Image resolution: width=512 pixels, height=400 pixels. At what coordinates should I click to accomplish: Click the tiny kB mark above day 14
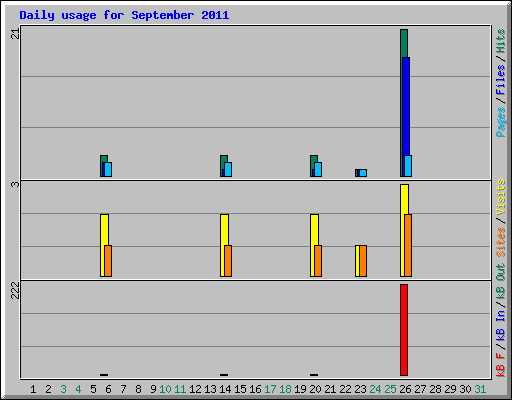224,375
